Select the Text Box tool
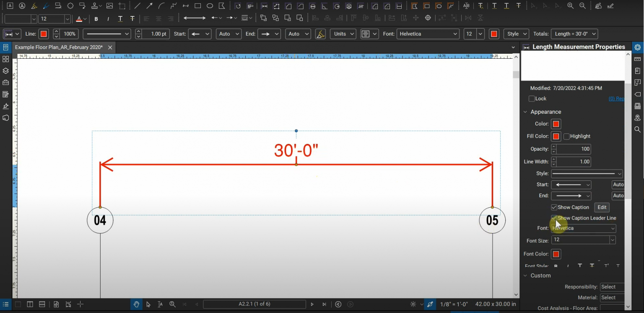 (10, 5)
